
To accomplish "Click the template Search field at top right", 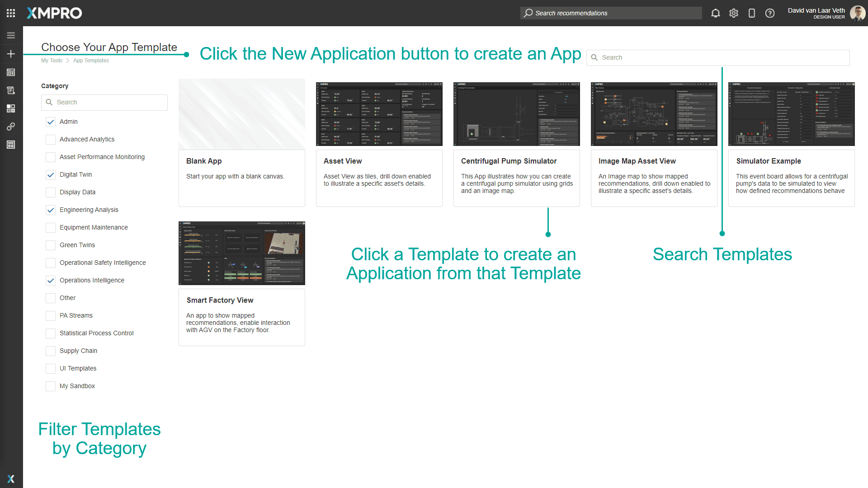I will 718,57.
